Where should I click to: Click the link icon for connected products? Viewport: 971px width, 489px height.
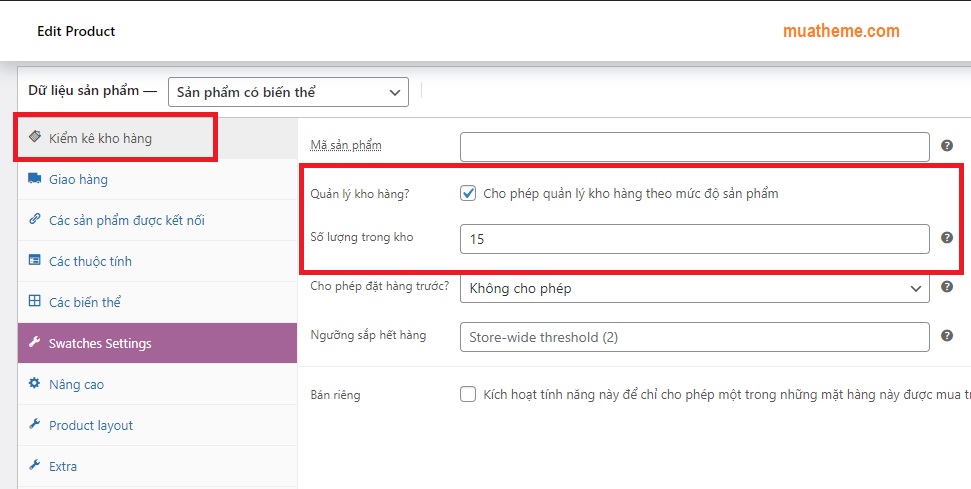[35, 220]
